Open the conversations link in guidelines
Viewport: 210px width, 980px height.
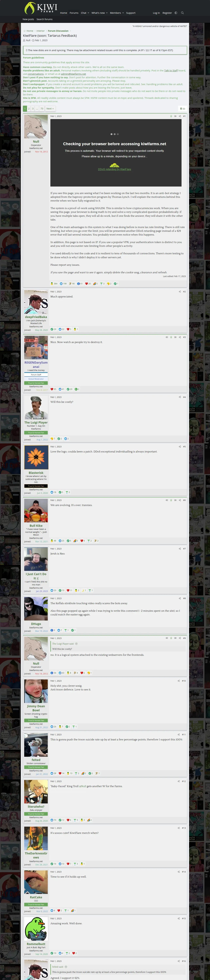coord(36,74)
